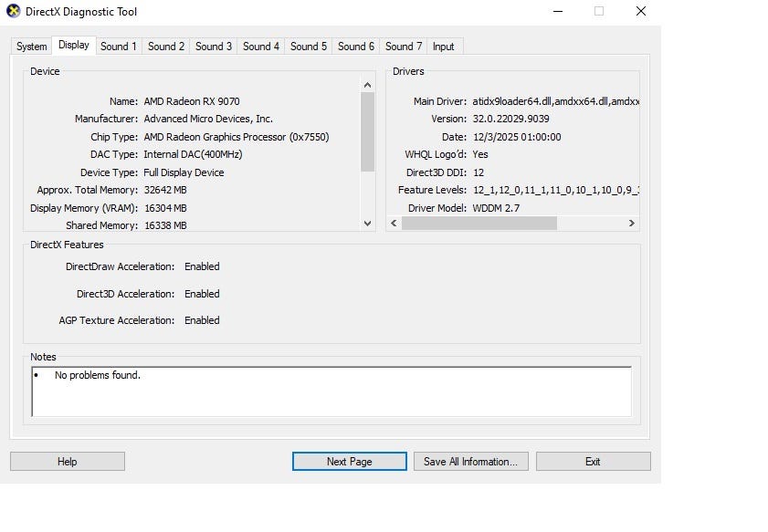The image size is (768, 532).
Task: Click inside the Notes text box
Action: click(331, 391)
